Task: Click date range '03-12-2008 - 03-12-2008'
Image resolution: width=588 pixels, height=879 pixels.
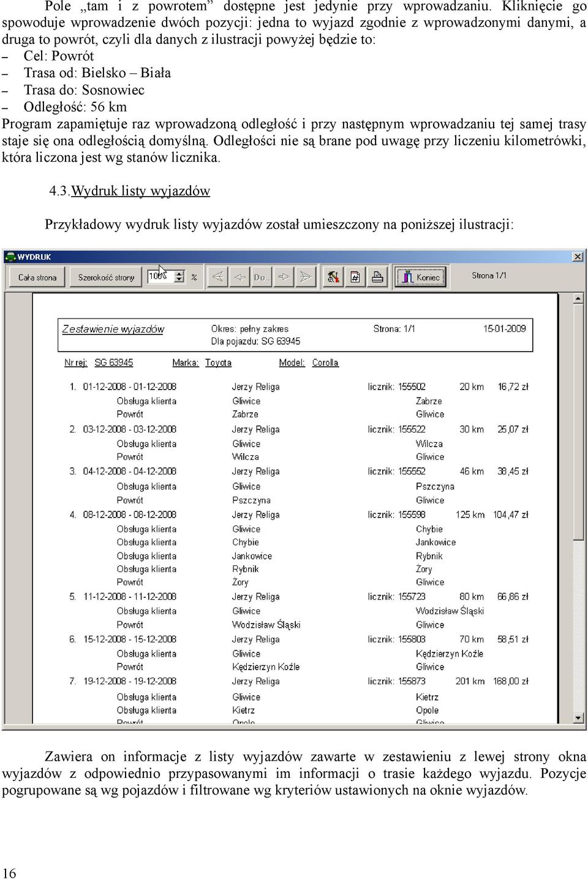Action: (130, 429)
